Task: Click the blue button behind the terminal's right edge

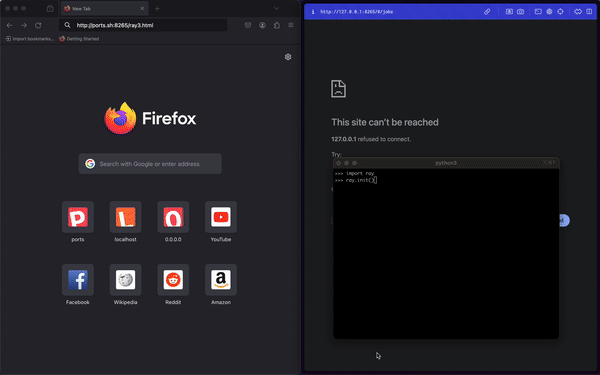Action: pos(564,220)
